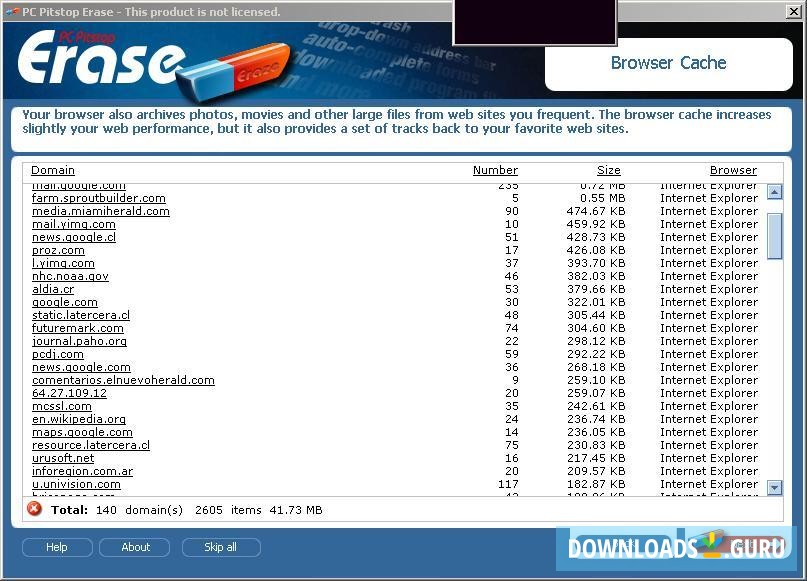Sort the list by the Size column

click(609, 170)
